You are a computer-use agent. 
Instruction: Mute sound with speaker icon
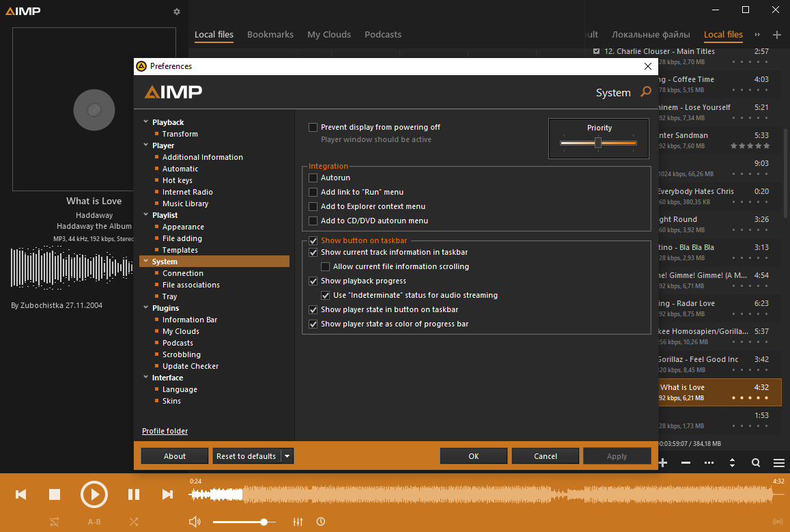(x=195, y=522)
